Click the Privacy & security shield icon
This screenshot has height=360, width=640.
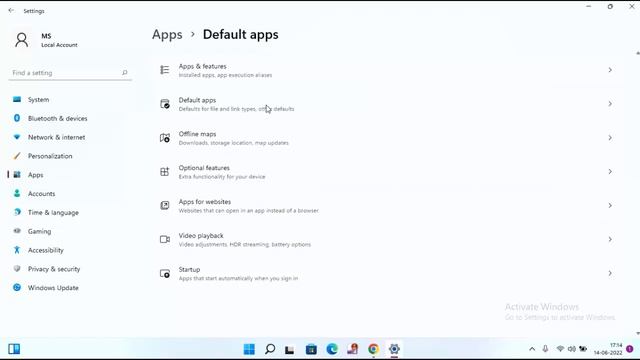tap(17, 269)
